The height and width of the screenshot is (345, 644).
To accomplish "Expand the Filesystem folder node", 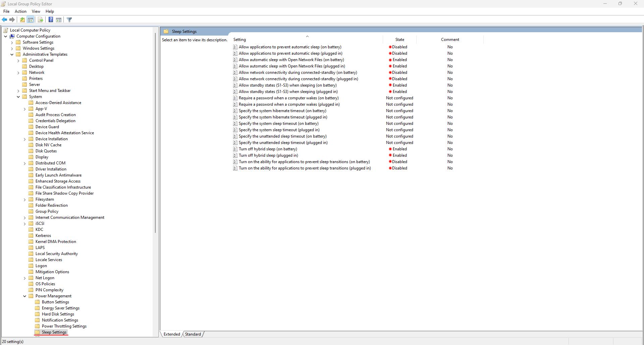I will pos(25,199).
